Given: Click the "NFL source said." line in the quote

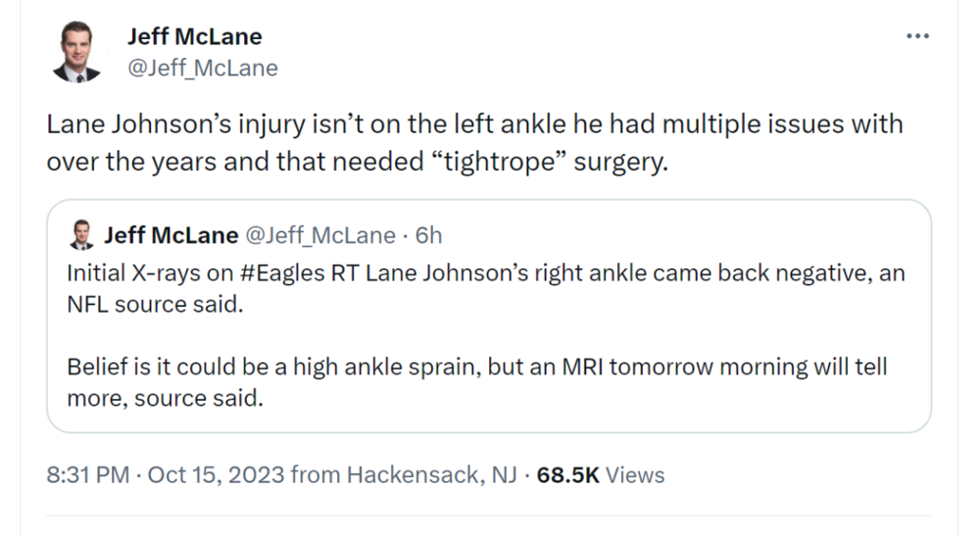Looking at the screenshot, I should click(x=154, y=304).
